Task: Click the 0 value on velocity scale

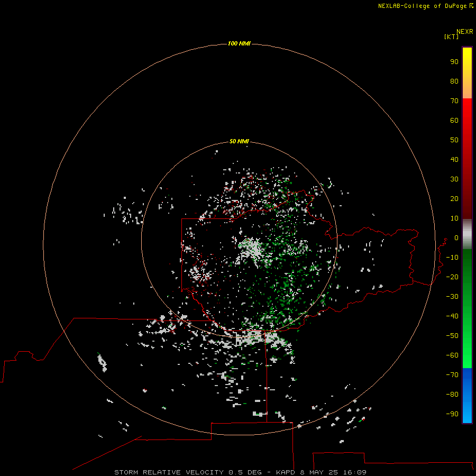Action: 456,238
